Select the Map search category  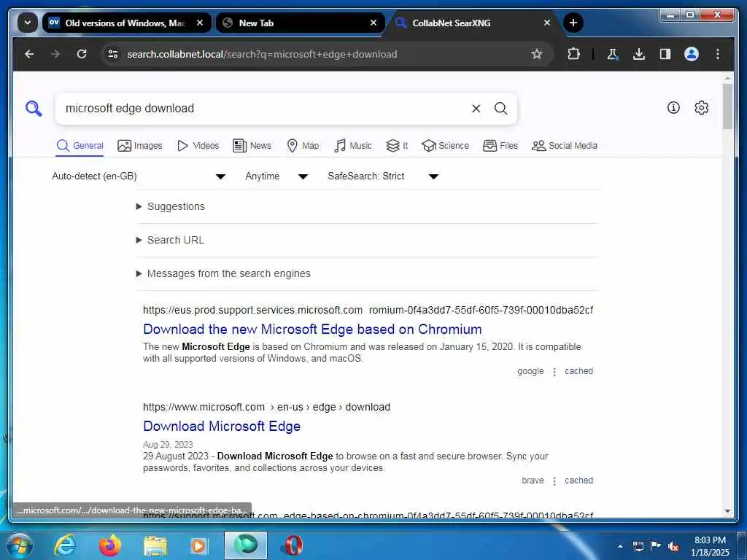tap(303, 146)
